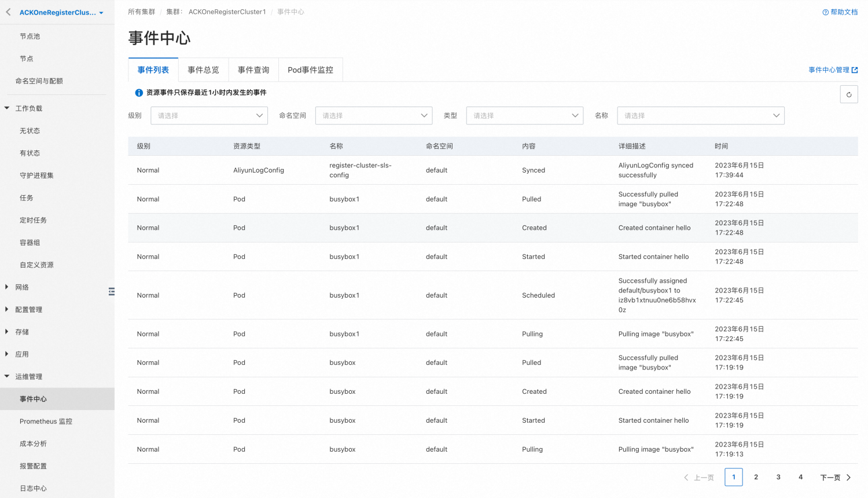The height and width of the screenshot is (498, 868).
Task: Click the previous page arrow icon
Action: 686,478
